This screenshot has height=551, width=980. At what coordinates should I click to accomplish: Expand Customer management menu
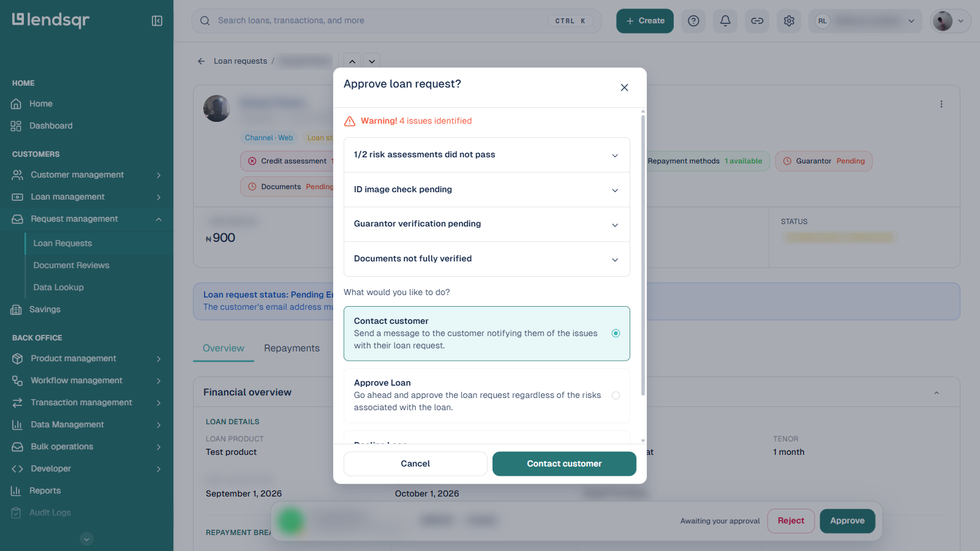click(x=86, y=175)
